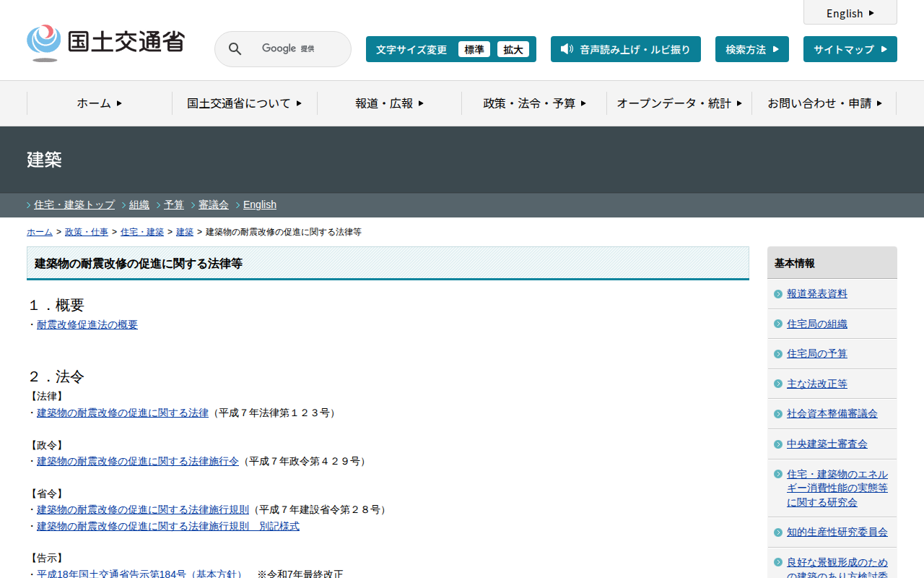Click bullet icon beside 知的生産性研究委員会
Screen dimensions: 924x578
coord(777,532)
